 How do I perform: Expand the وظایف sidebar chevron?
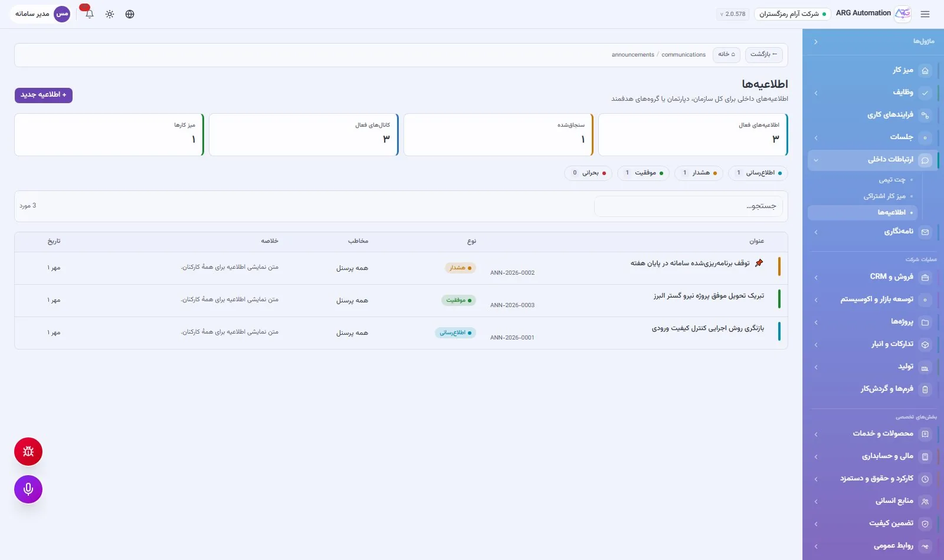(816, 93)
